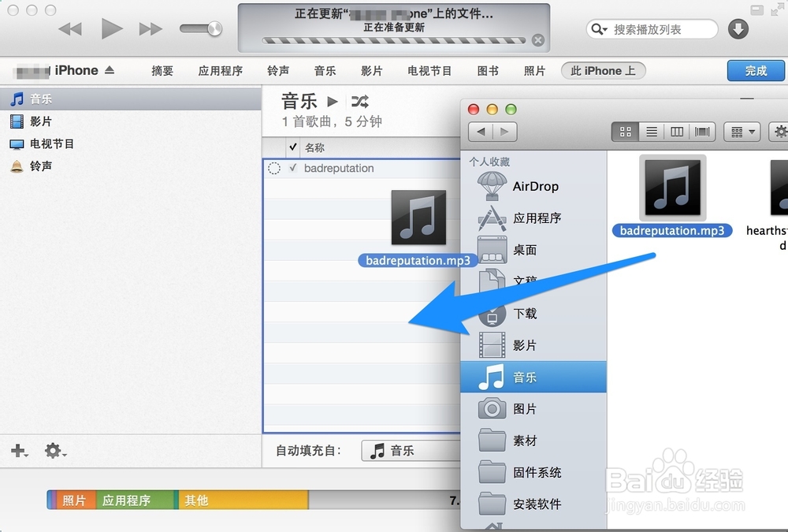This screenshot has width=788, height=532.
Task: Open the 自动填充自 音乐 dropdown
Action: (410, 451)
